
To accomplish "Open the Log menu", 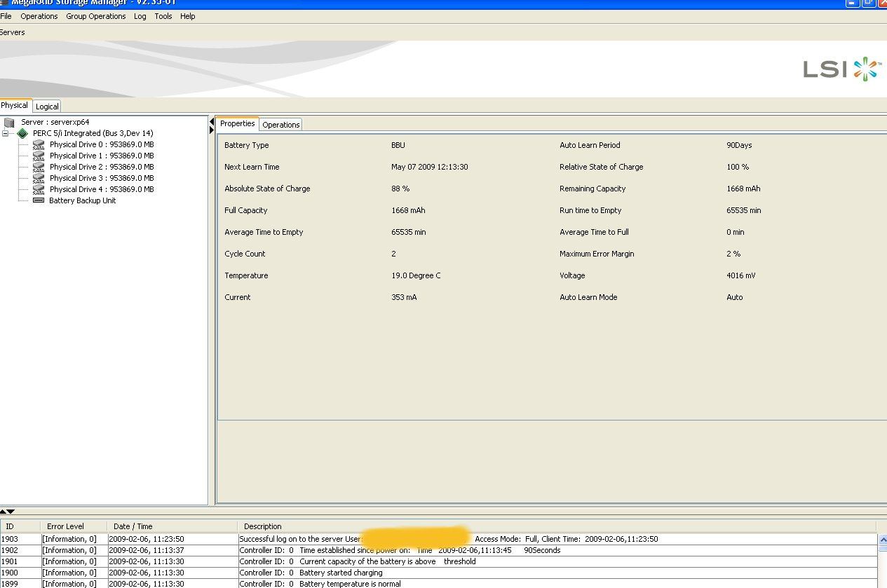I will tap(140, 16).
